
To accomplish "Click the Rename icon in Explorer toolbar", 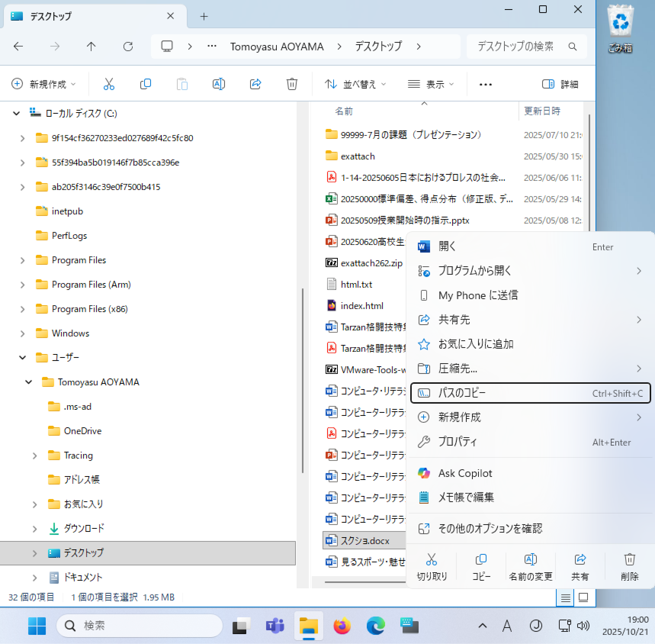I will (x=218, y=84).
